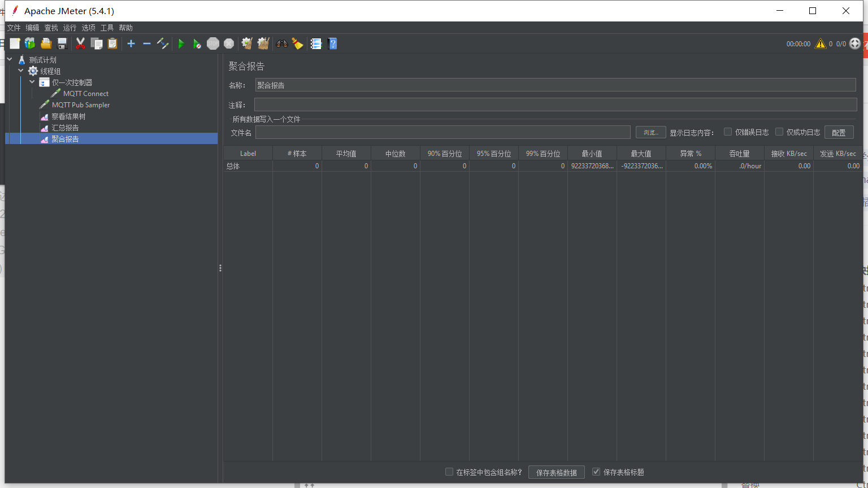Open the 运行 menu

coord(70,27)
